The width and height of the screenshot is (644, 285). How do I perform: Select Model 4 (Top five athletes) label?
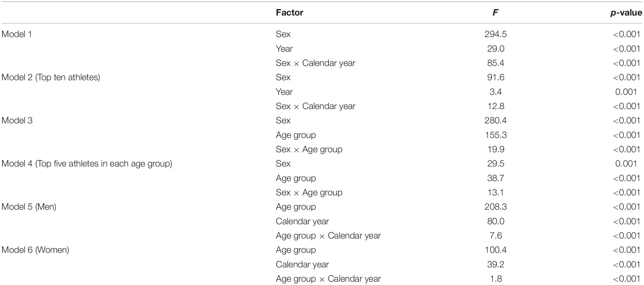click(x=87, y=163)
